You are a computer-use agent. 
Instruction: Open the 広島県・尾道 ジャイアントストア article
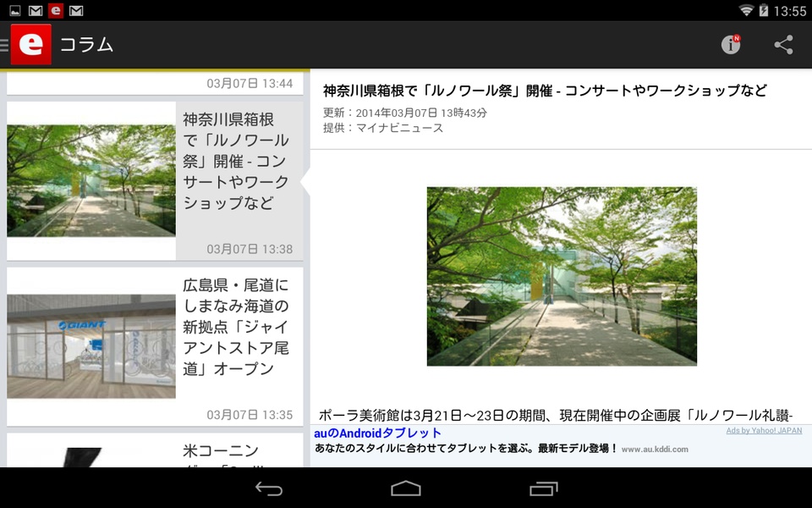coord(155,346)
